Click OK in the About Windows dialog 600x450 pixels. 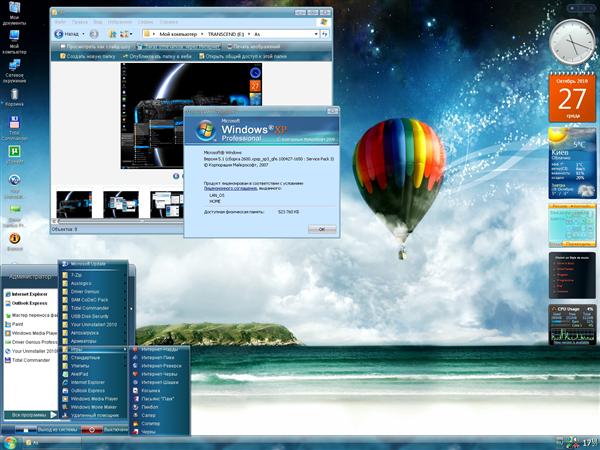(322, 229)
